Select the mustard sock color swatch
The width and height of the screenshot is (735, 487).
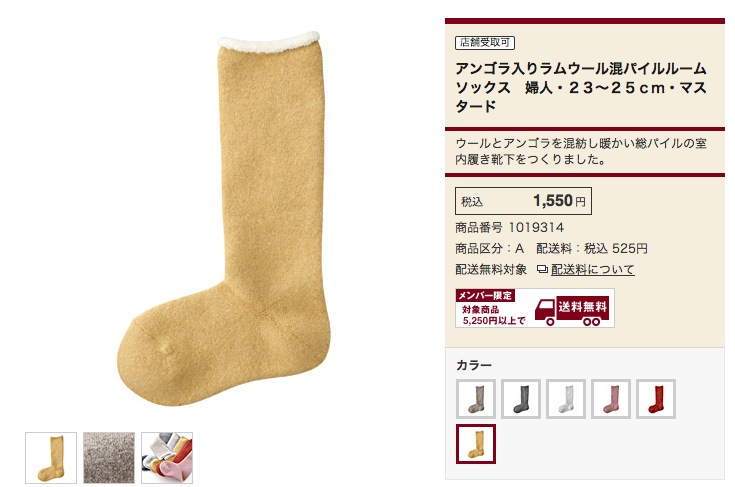coord(476,444)
